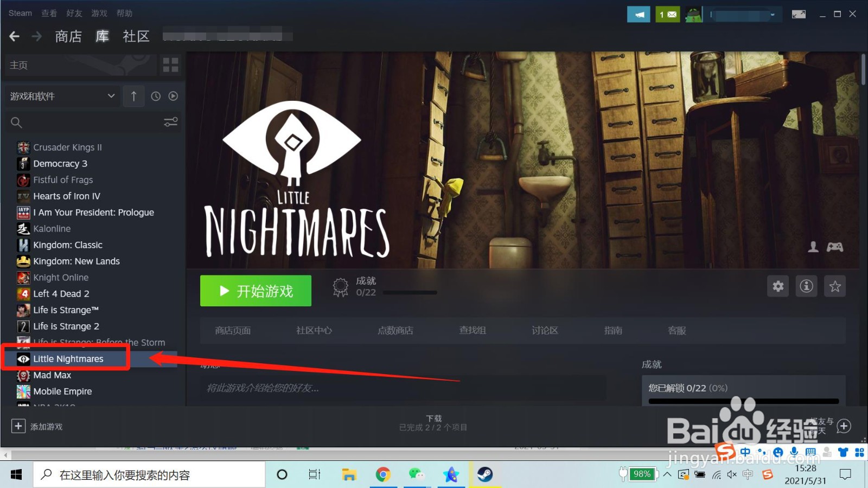868x488 pixels.
Task: Select Hearts of Iron IV
Action: pos(67,196)
